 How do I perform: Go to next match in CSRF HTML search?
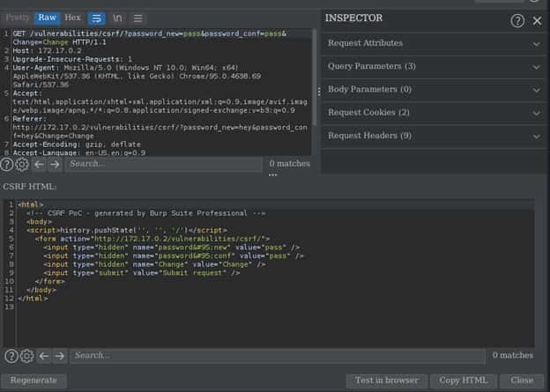pos(60,356)
